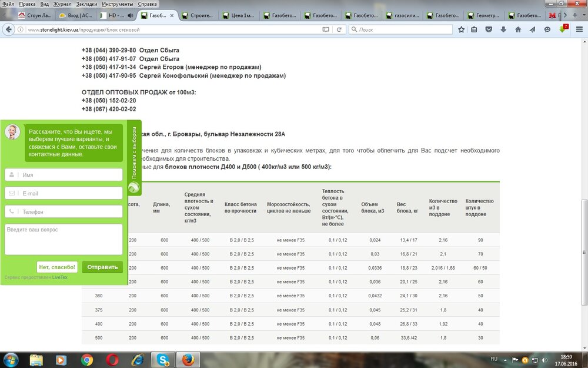Click the reload page icon in the address bar
This screenshot has height=368, width=588.
pos(339,29)
